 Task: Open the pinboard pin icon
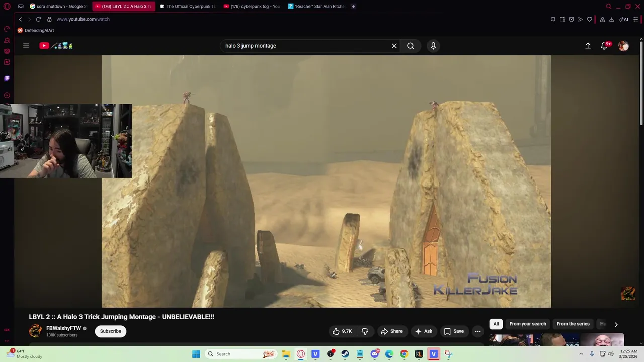553,19
